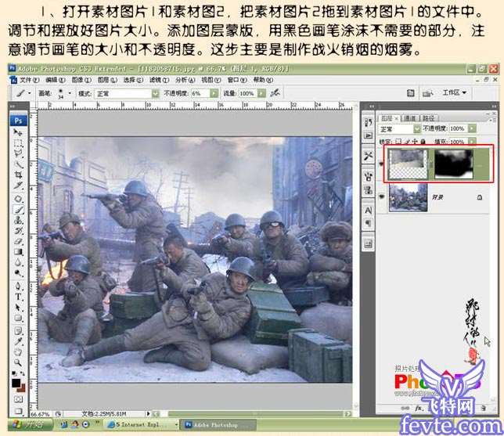The height and width of the screenshot is (436, 504).
Task: Toggle lock all
Action: (423, 141)
